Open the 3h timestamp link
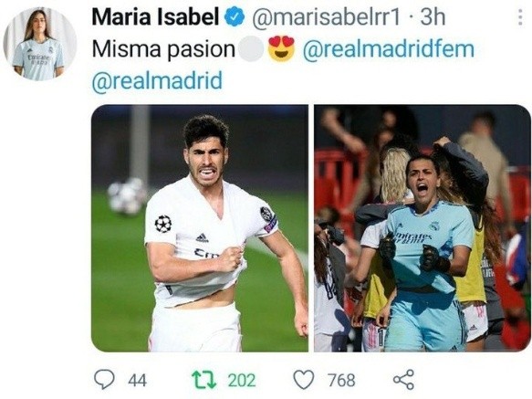532x399 pixels. [433, 17]
